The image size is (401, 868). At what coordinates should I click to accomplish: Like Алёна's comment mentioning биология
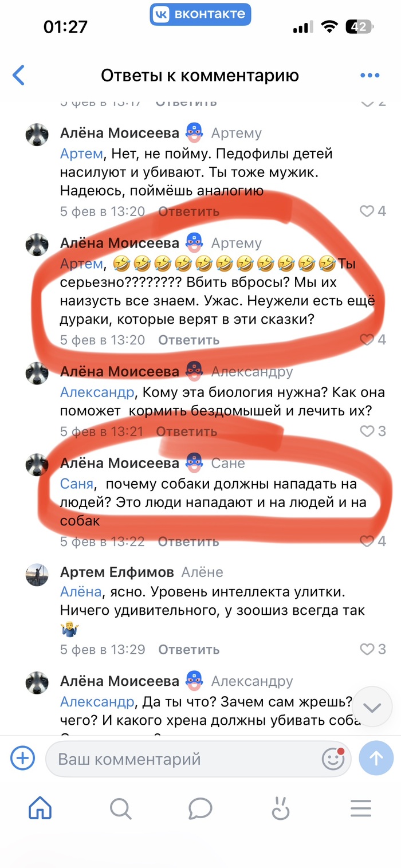tap(373, 431)
